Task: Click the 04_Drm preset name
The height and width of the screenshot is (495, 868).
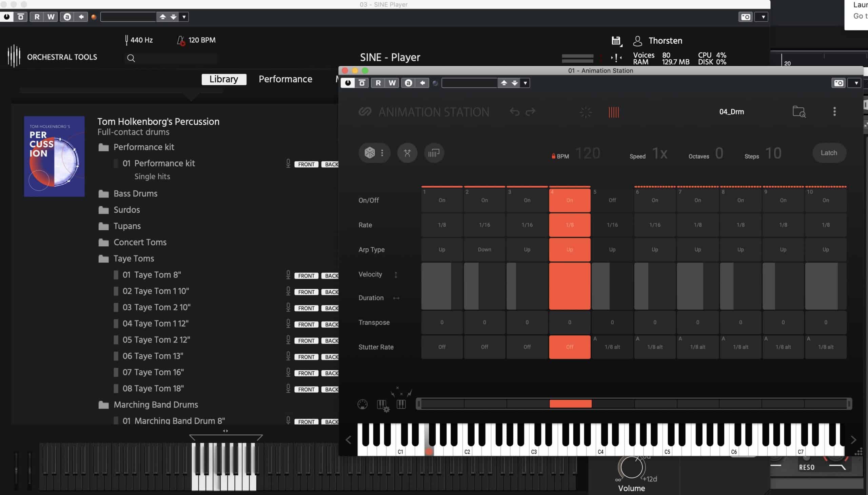Action: pyautogui.click(x=731, y=111)
